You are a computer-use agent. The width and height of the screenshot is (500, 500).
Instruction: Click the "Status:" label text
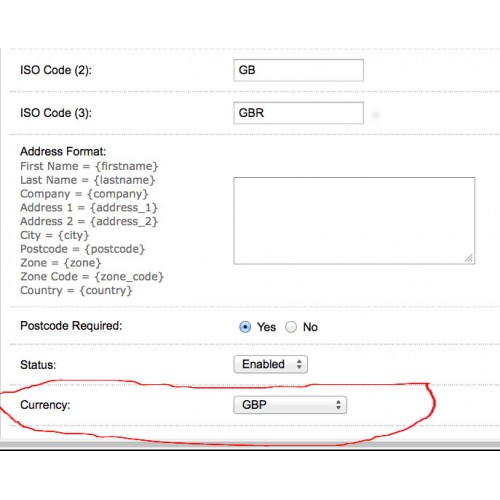coord(38,365)
